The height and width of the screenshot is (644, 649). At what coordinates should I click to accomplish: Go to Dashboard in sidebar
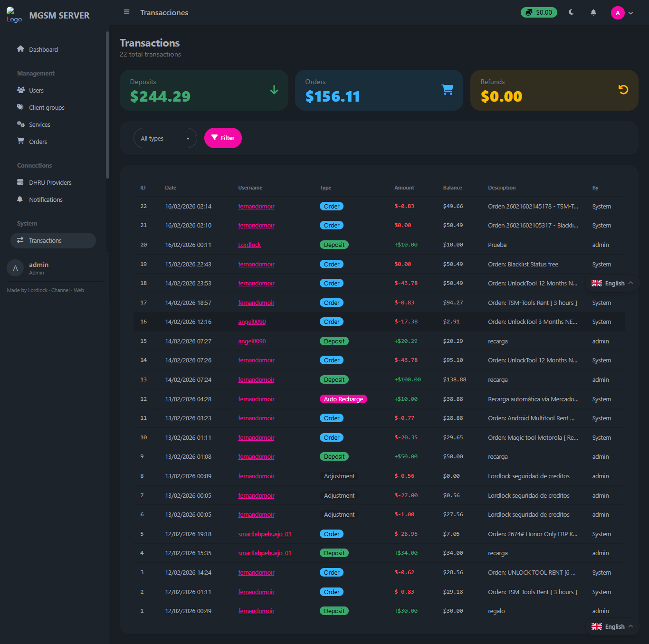pos(43,49)
